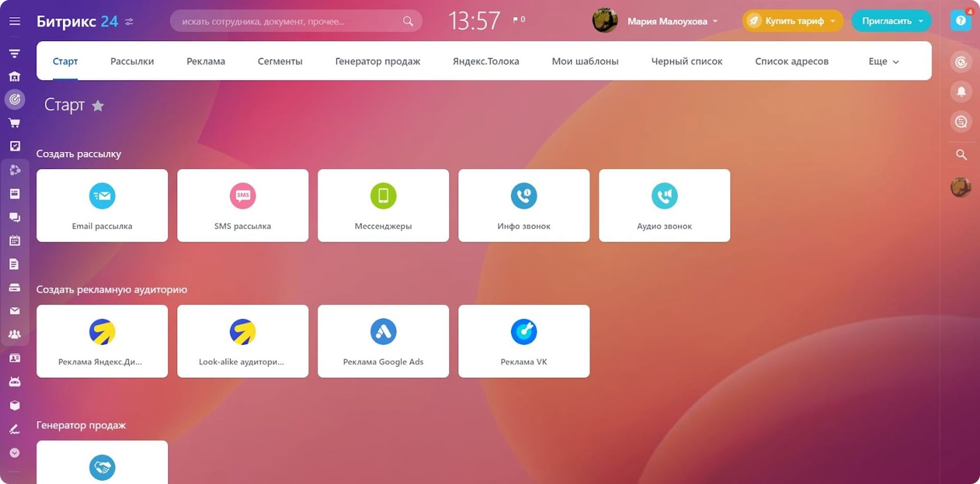Open the Черный список tab
Image resolution: width=980 pixels, height=484 pixels.
687,61
